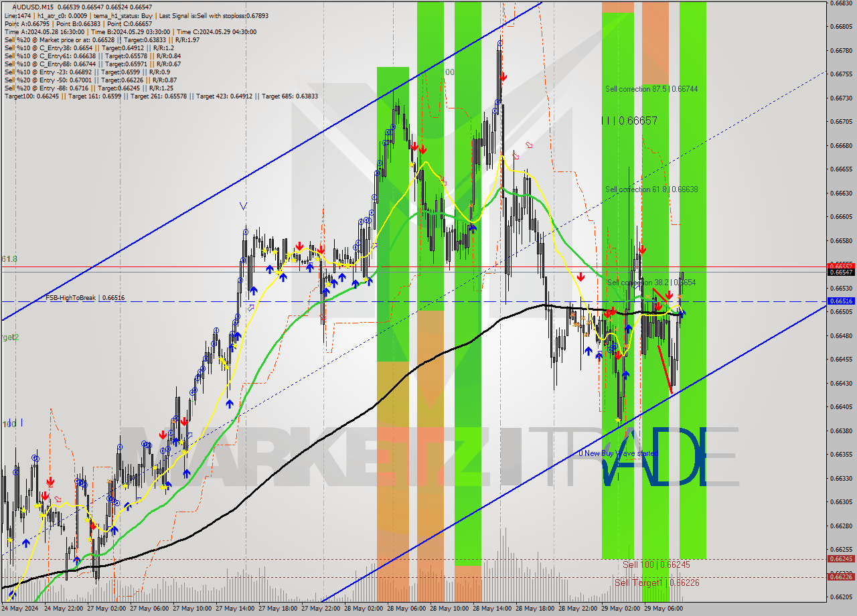This screenshot has height=616, width=857.
Task: Select the 'FSB-HighToBreak | 0.66516' level label
Action: coord(85,297)
